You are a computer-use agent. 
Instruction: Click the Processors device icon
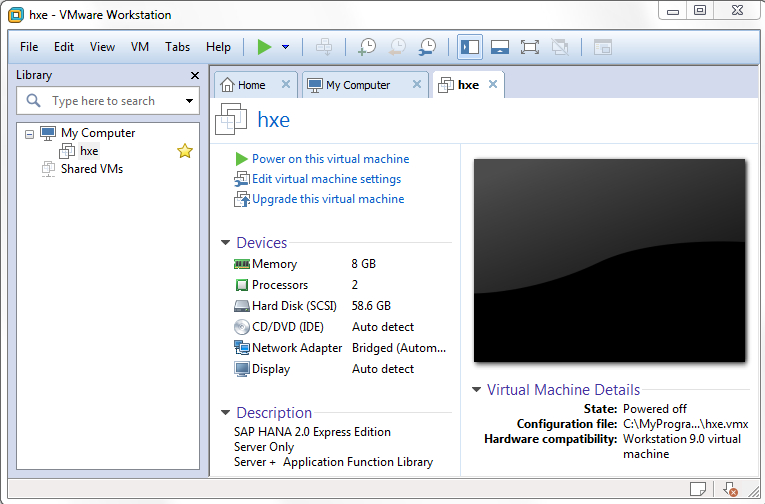242,285
